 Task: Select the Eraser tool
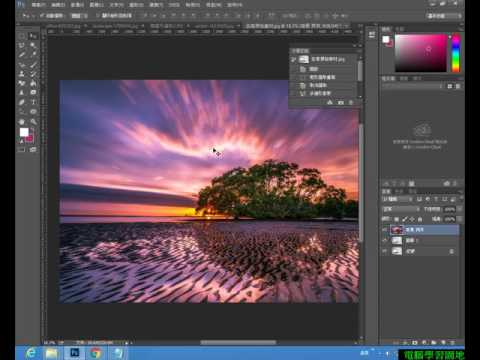click(22, 83)
